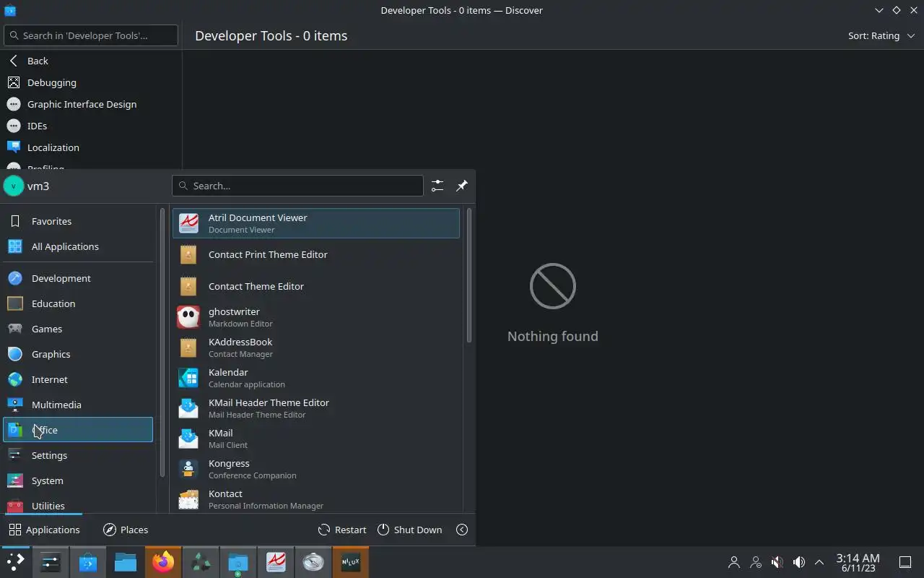The image size is (924, 578).
Task: Click the person-with-gear tray icon
Action: (756, 561)
